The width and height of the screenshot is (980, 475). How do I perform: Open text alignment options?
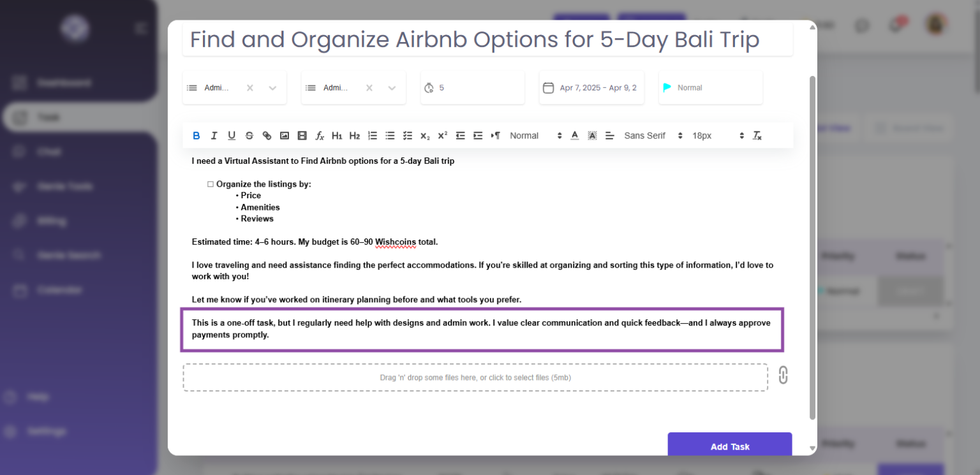click(610, 136)
